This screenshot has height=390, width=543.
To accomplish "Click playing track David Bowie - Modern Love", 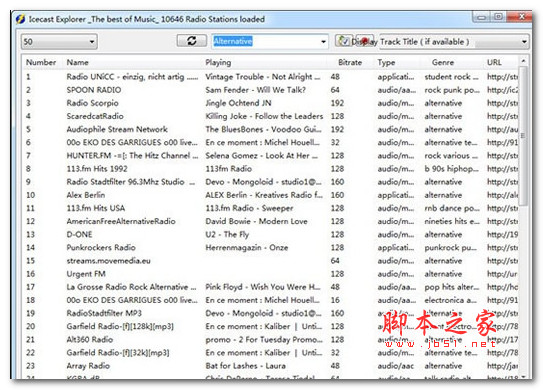I will click(x=256, y=222).
